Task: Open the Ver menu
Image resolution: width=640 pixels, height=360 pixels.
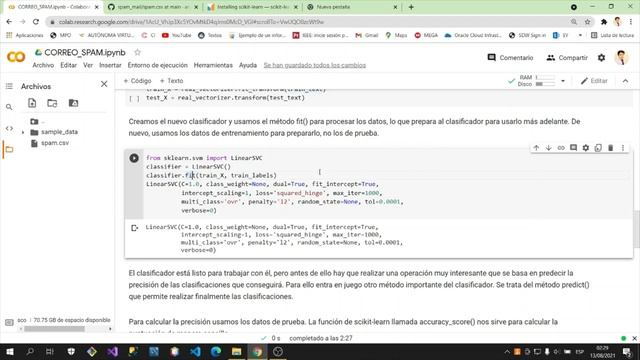Action: pos(88,65)
